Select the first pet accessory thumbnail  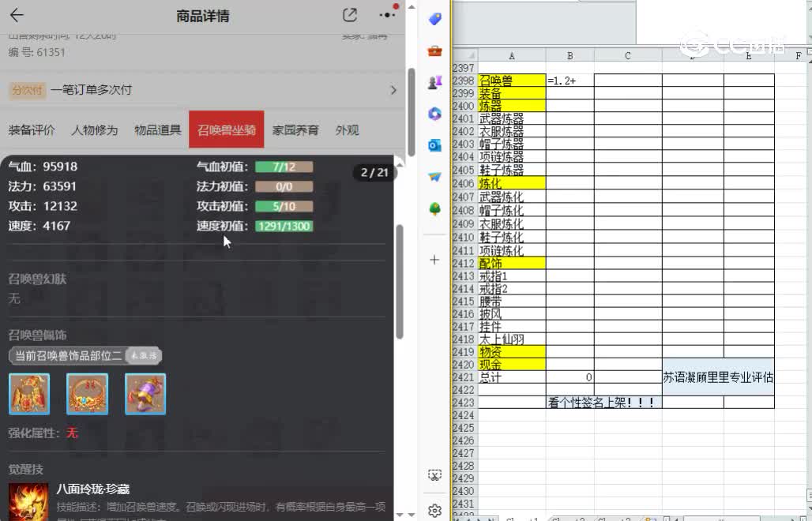29,393
